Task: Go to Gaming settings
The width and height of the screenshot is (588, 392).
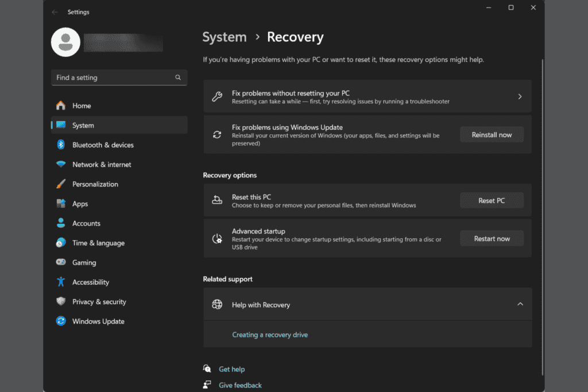Action: pyautogui.click(x=119, y=262)
